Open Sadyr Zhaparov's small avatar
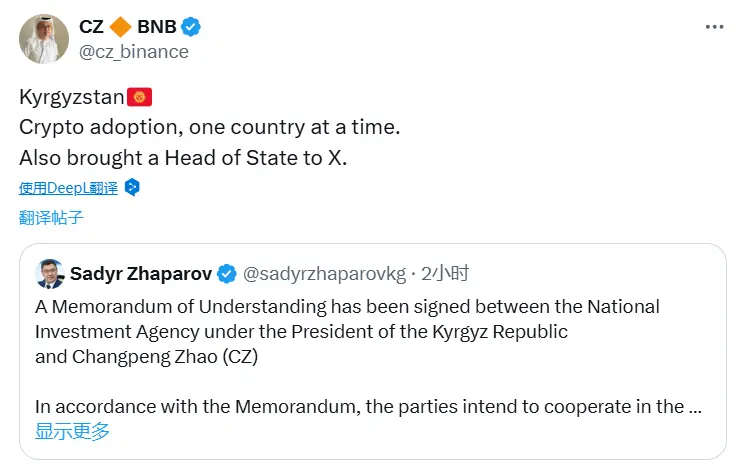Viewport: 739px width, 469px height. (49, 273)
